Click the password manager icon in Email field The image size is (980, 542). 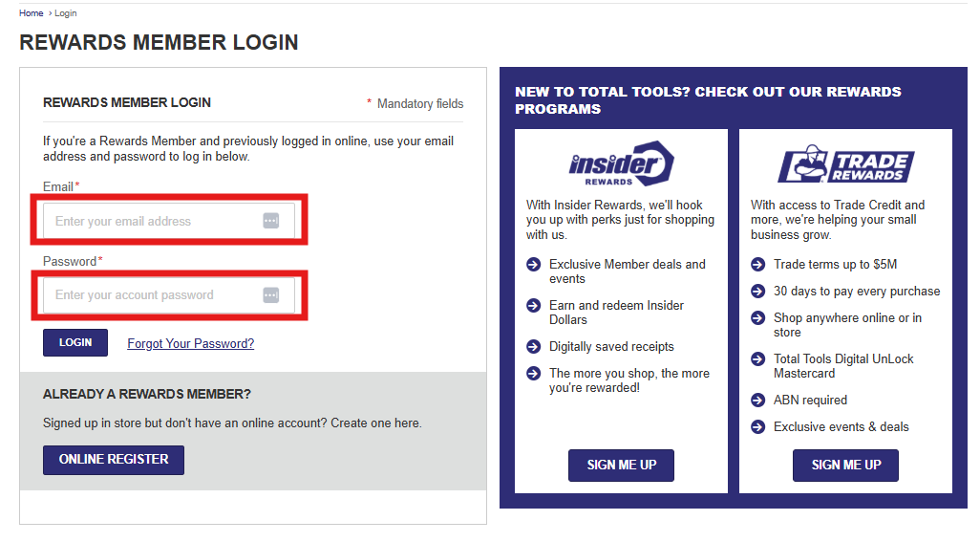pos(270,221)
